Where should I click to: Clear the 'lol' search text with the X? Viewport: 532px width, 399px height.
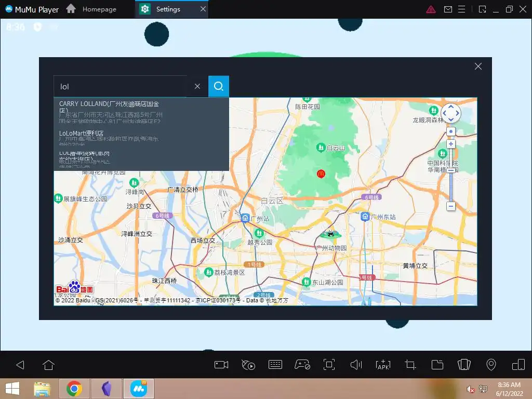click(197, 87)
